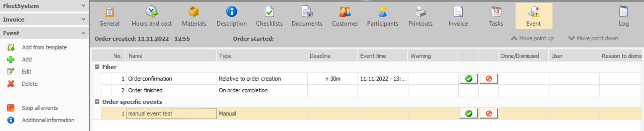
Task: Select the Orderconfirmation name cell
Action: [171, 79]
